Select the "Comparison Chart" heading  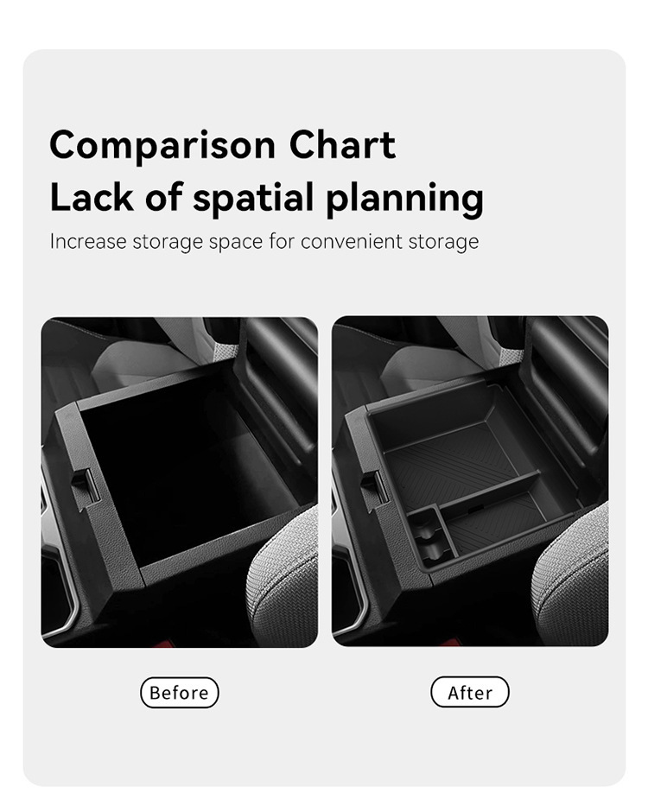click(x=223, y=144)
